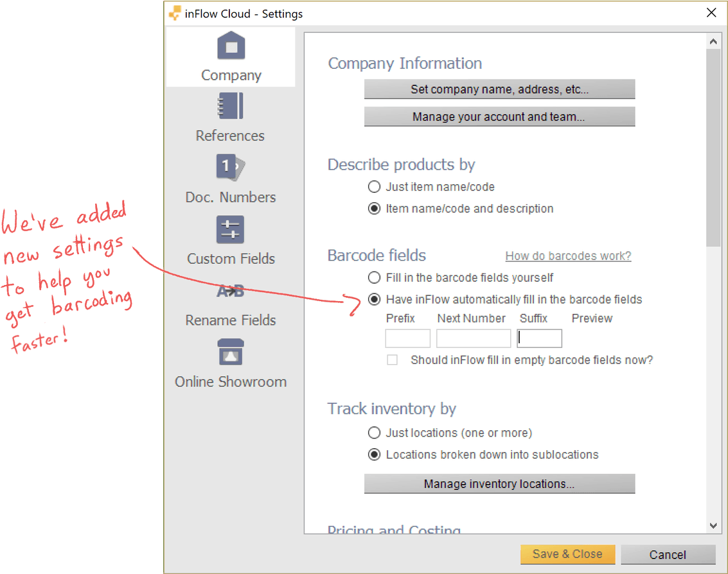
Task: Click the barcode Suffix input field
Action: (540, 338)
